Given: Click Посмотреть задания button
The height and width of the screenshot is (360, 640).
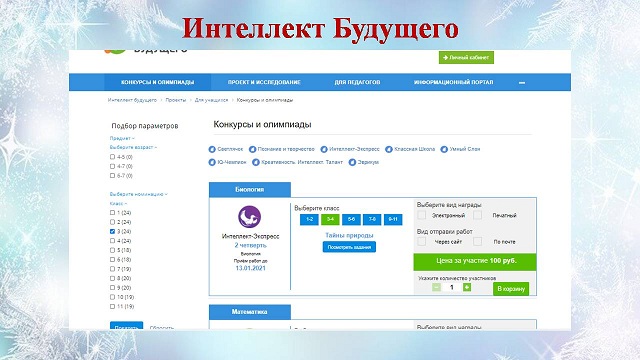Looking at the screenshot, I should click(349, 247).
